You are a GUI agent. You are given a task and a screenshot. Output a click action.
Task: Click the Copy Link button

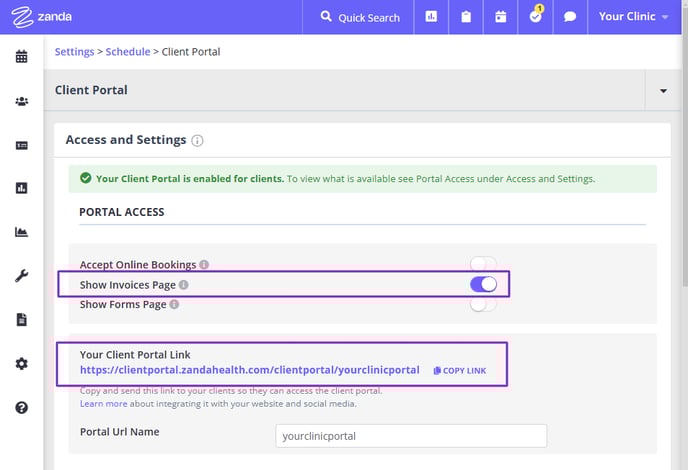pyautogui.click(x=459, y=371)
